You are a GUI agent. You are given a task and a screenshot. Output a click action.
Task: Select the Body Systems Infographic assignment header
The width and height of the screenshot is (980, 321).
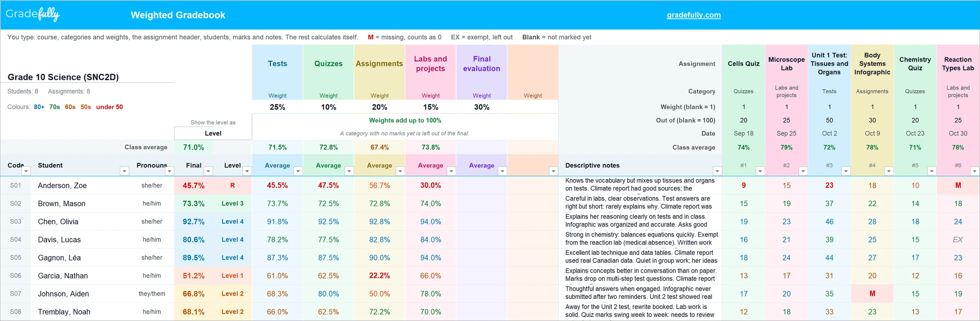[x=872, y=64]
